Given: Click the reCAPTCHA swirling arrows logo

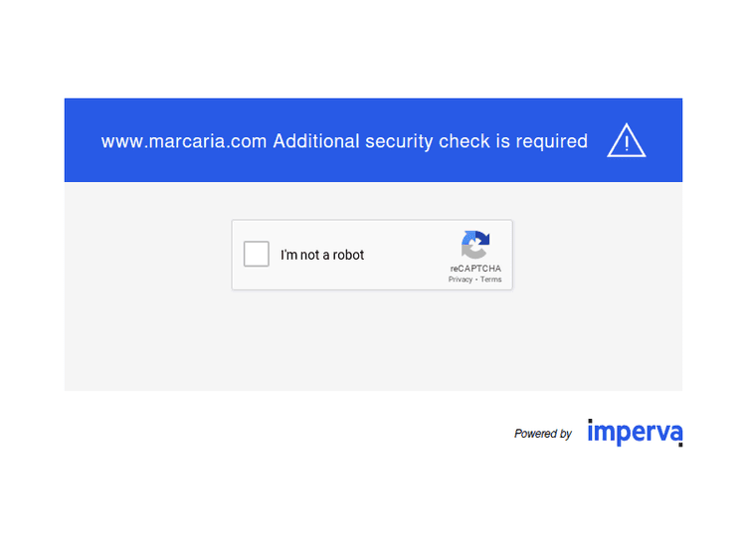Looking at the screenshot, I should (x=475, y=245).
